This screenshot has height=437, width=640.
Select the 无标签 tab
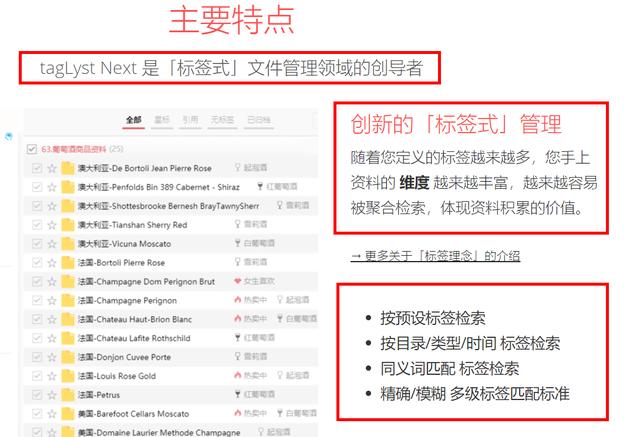tap(216, 120)
